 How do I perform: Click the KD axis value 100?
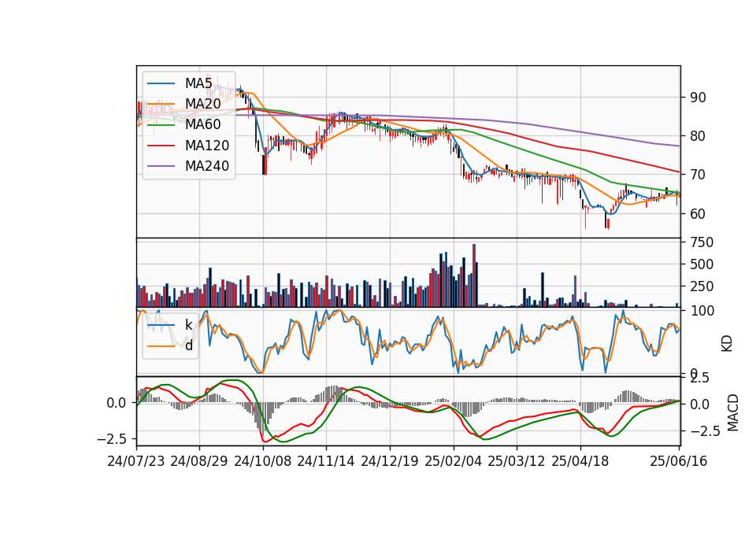coord(702,311)
